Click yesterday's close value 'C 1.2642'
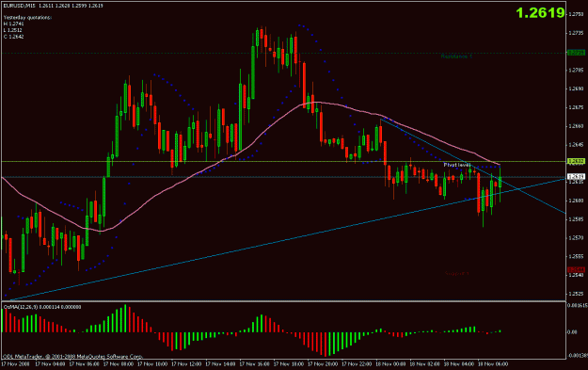The width and height of the screenshot is (588, 370). click(x=13, y=37)
